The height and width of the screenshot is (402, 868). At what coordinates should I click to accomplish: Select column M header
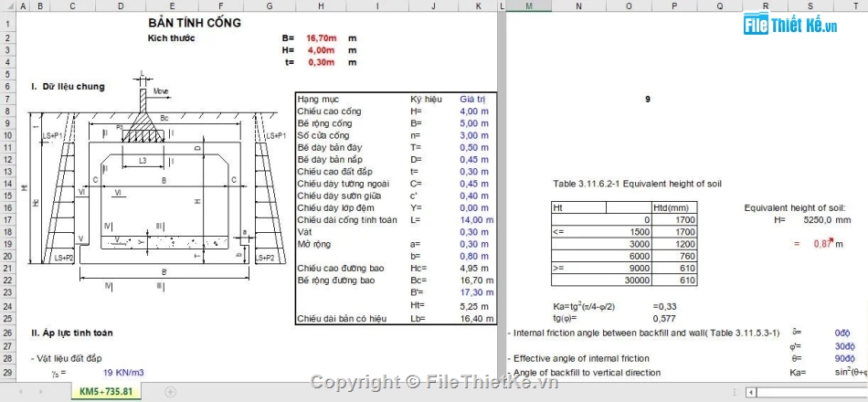(x=529, y=6)
